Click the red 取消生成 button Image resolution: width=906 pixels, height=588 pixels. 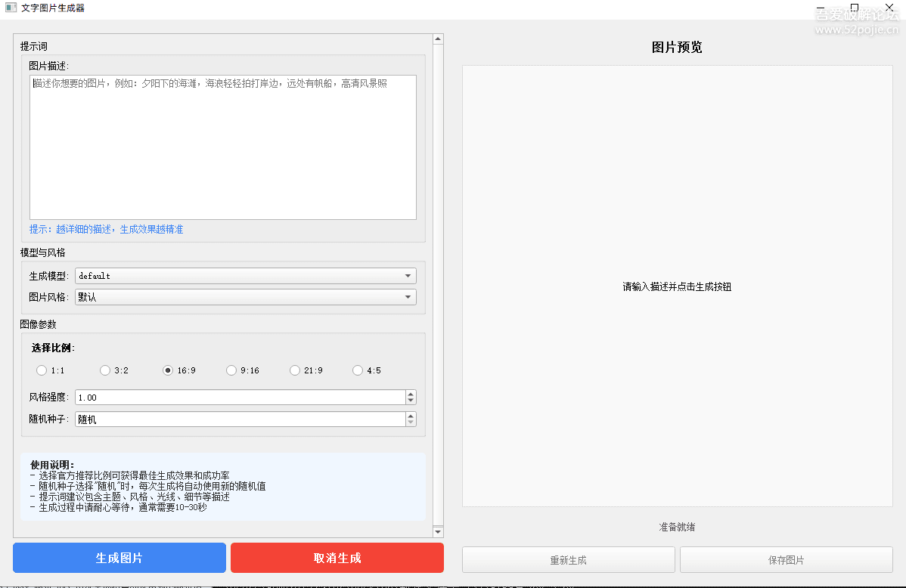[x=337, y=558]
